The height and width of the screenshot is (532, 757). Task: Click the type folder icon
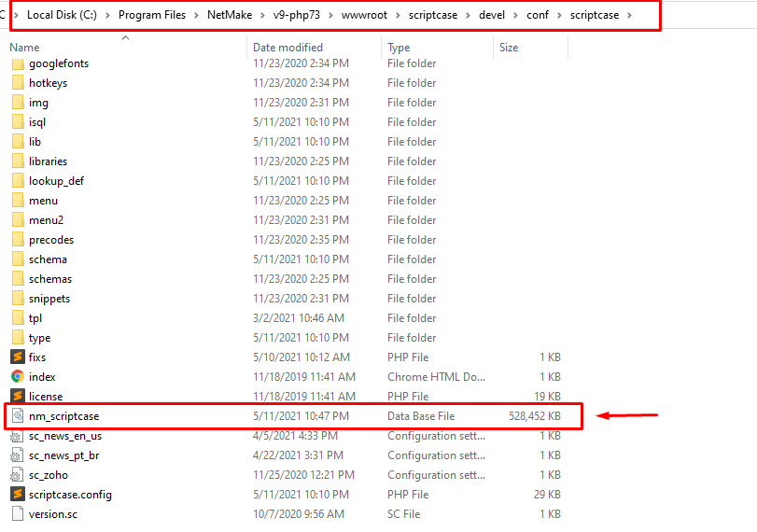[x=18, y=338]
